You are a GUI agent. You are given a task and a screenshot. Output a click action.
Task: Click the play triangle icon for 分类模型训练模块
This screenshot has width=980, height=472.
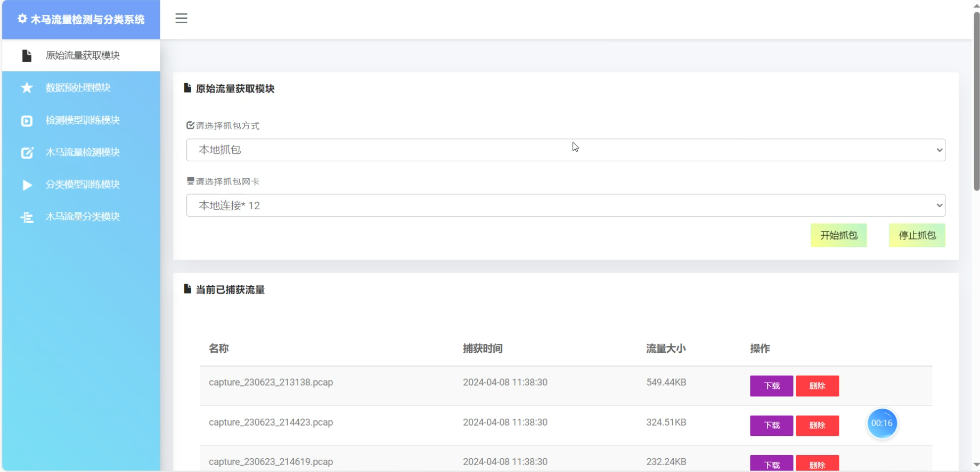27,185
